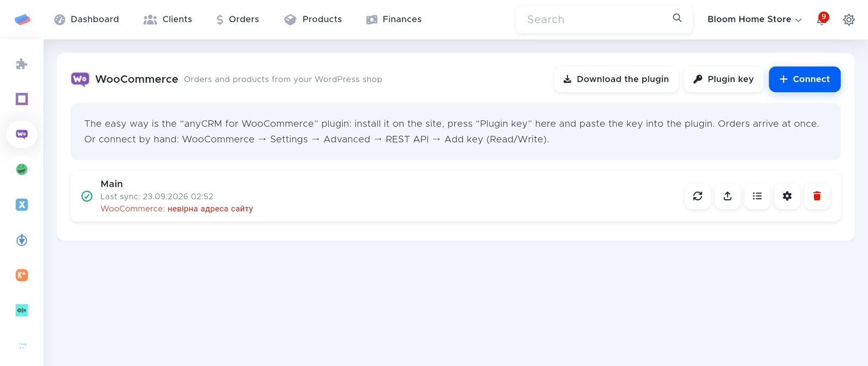Go to the Clients section
This screenshot has height=366, width=868.
[168, 20]
